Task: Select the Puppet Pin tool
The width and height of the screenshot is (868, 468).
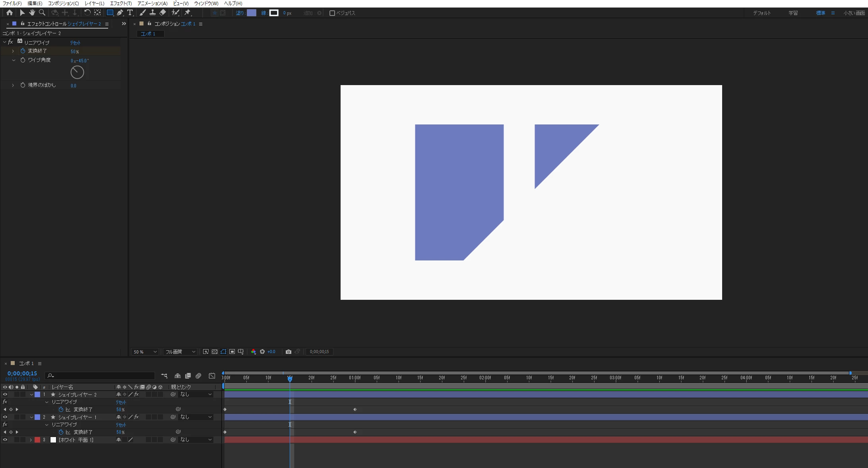Action: [x=188, y=13]
